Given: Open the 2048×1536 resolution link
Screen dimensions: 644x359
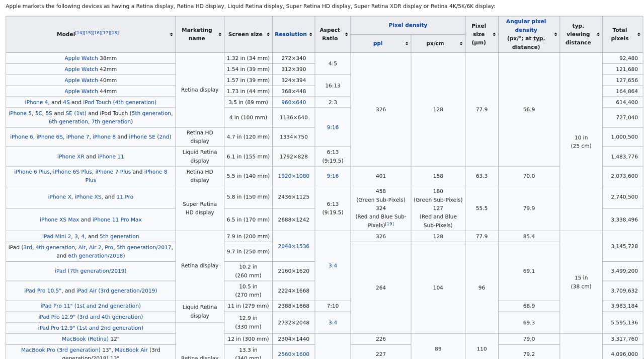Looking at the screenshot, I should pos(294,246).
